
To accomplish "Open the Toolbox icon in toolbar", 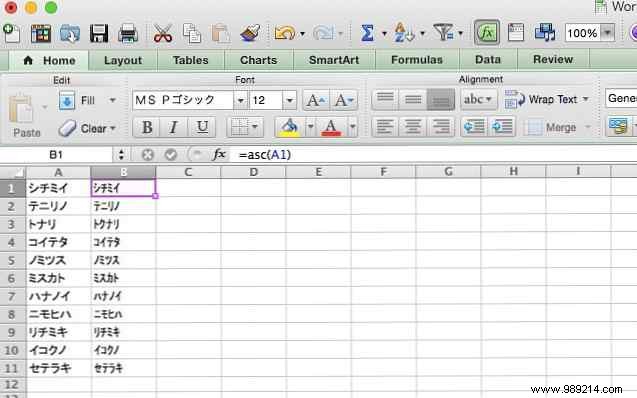I will click(x=516, y=32).
